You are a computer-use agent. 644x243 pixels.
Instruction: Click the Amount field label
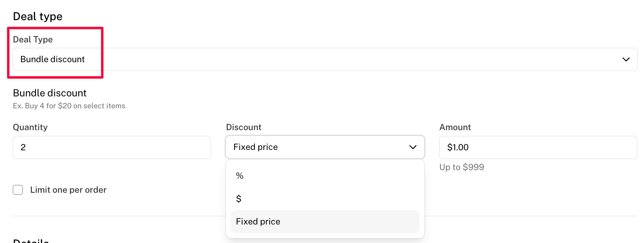click(x=455, y=127)
